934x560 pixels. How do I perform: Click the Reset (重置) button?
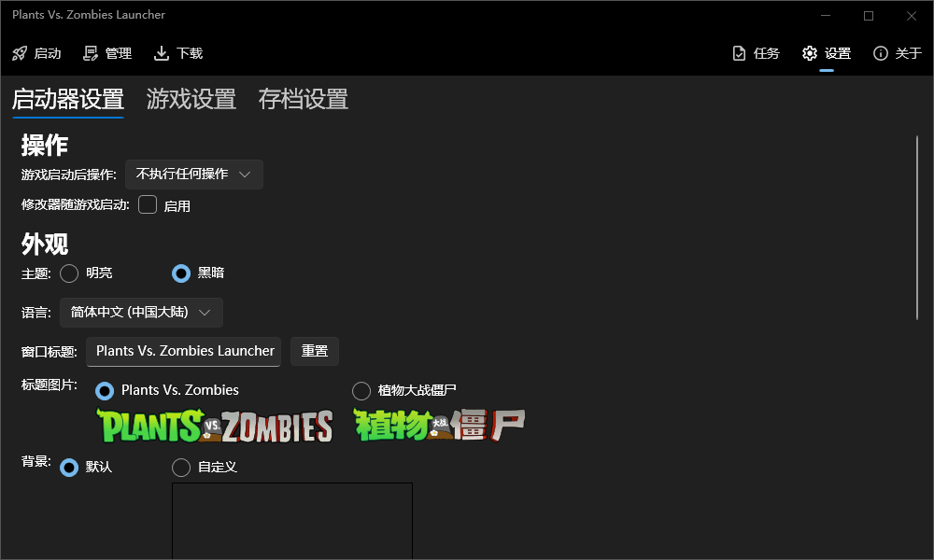coord(315,351)
